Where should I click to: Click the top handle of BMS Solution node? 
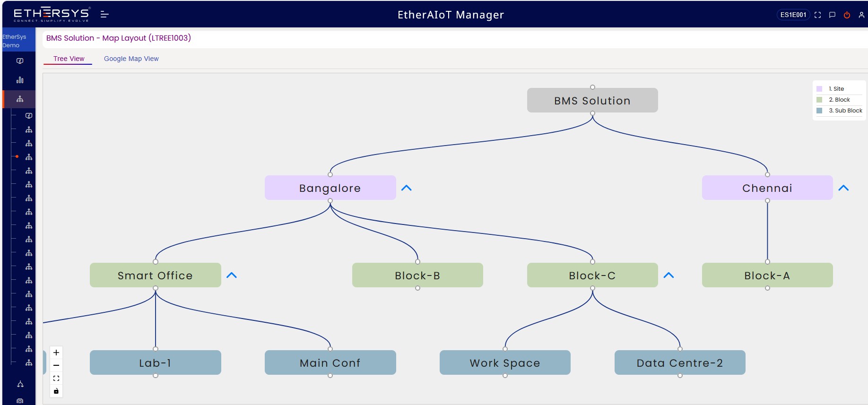click(x=592, y=87)
